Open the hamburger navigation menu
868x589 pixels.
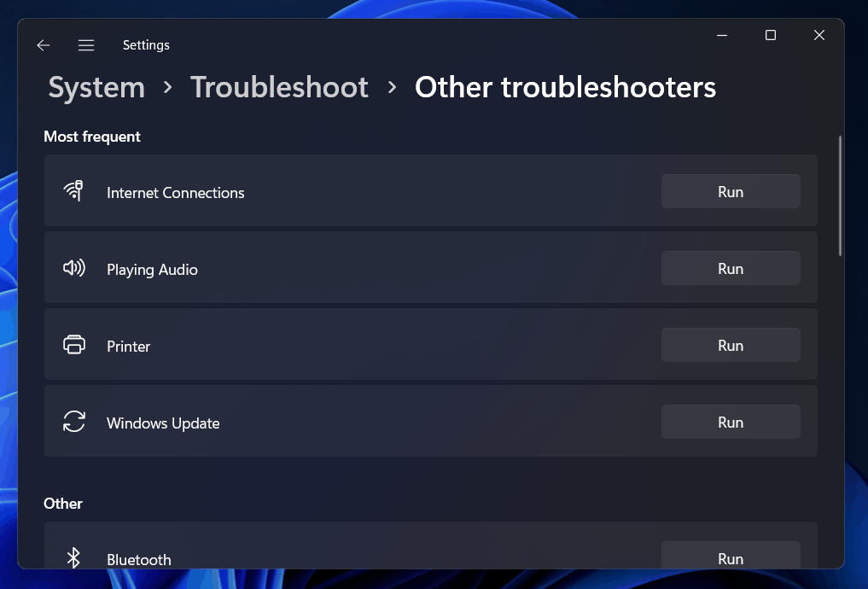coord(86,45)
